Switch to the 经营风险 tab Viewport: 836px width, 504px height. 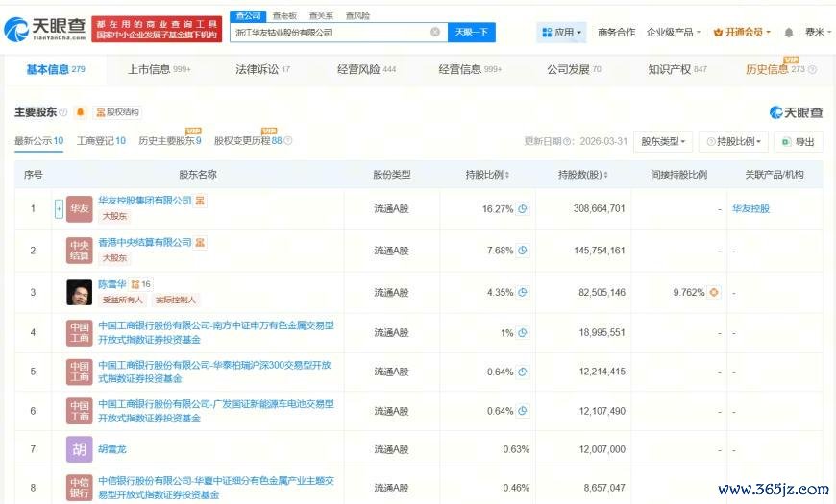[x=366, y=69]
